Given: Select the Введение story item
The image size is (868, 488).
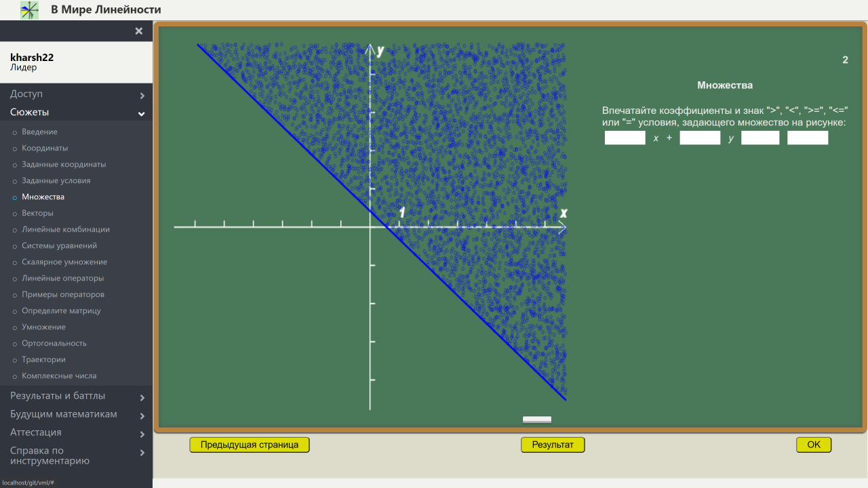Looking at the screenshot, I should [x=39, y=132].
